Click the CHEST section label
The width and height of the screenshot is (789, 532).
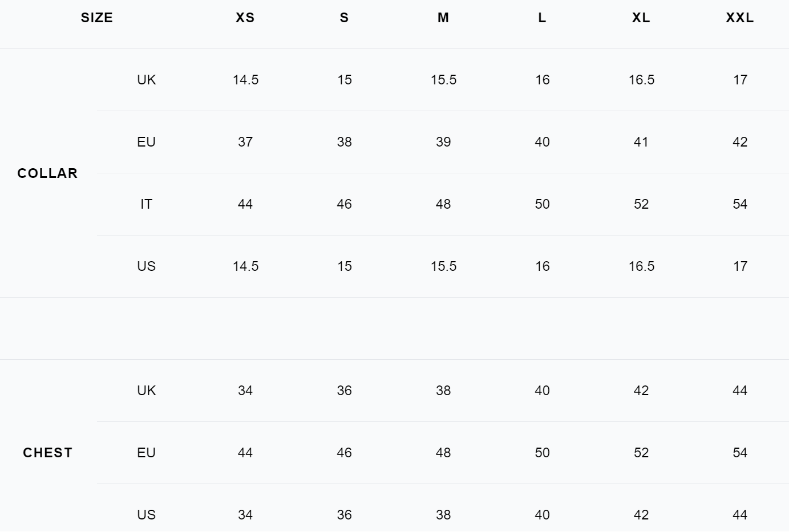tap(47, 453)
